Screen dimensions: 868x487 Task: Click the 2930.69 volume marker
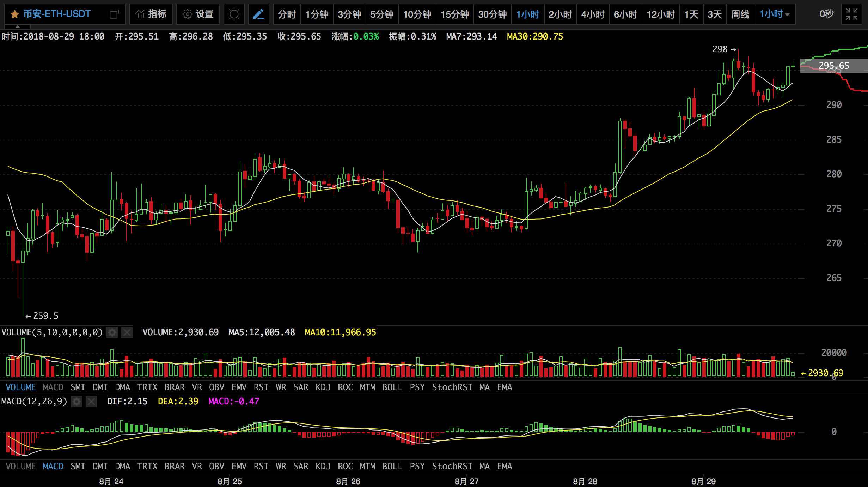(822, 373)
